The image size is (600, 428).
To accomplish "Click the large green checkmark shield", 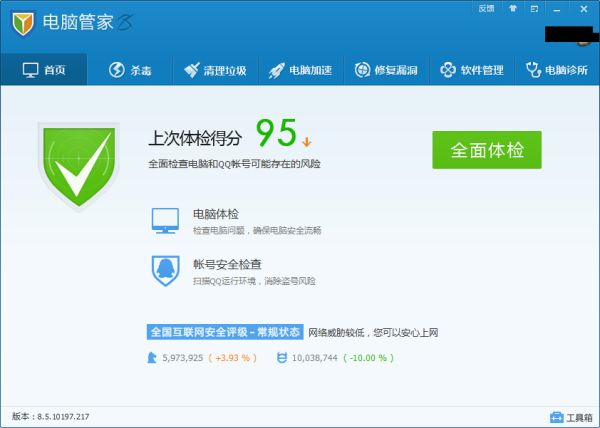I will 79,167.
